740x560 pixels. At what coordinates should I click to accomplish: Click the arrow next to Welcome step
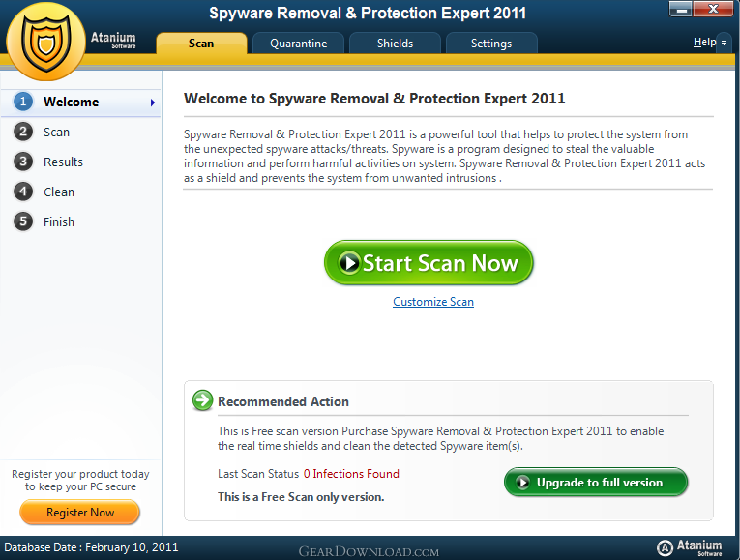[x=153, y=103]
